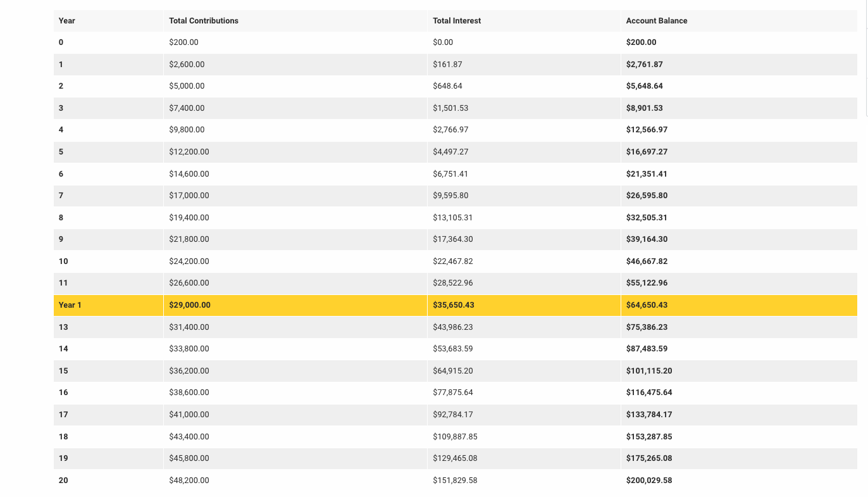Image resolution: width=868 pixels, height=497 pixels.
Task: Click interest value $28,522.96
Action: click(x=453, y=283)
